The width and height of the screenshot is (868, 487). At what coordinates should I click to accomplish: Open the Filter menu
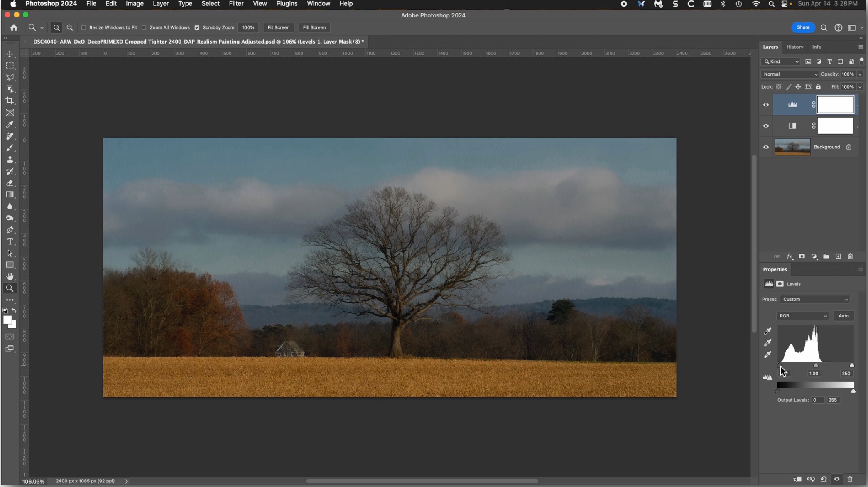point(236,4)
